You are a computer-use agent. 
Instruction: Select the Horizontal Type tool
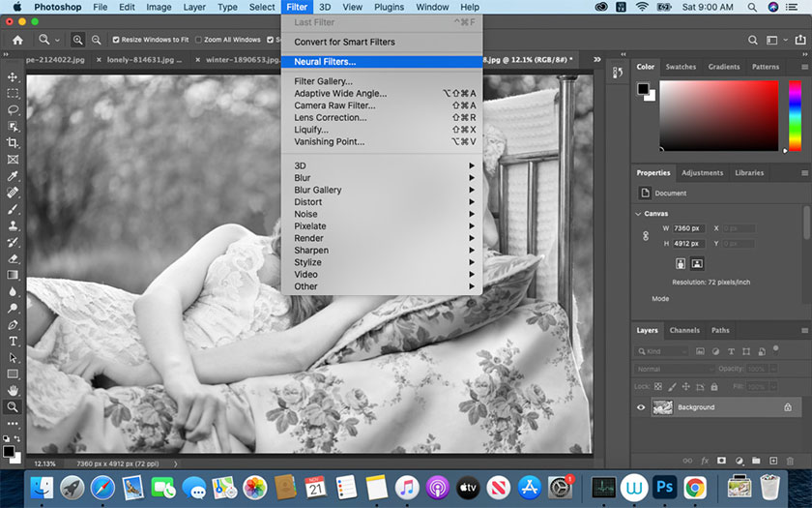pos(13,341)
